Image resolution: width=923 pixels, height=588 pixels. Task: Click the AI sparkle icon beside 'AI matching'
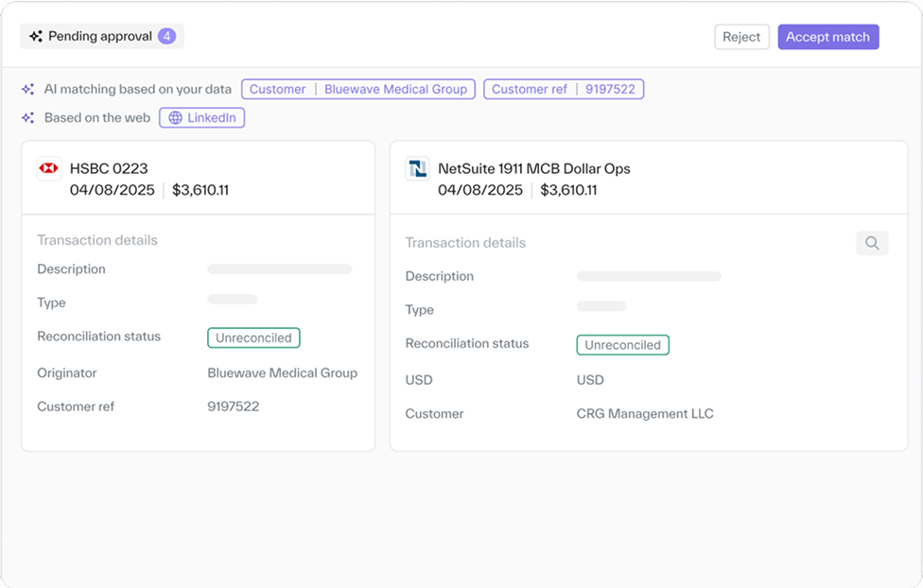point(28,90)
